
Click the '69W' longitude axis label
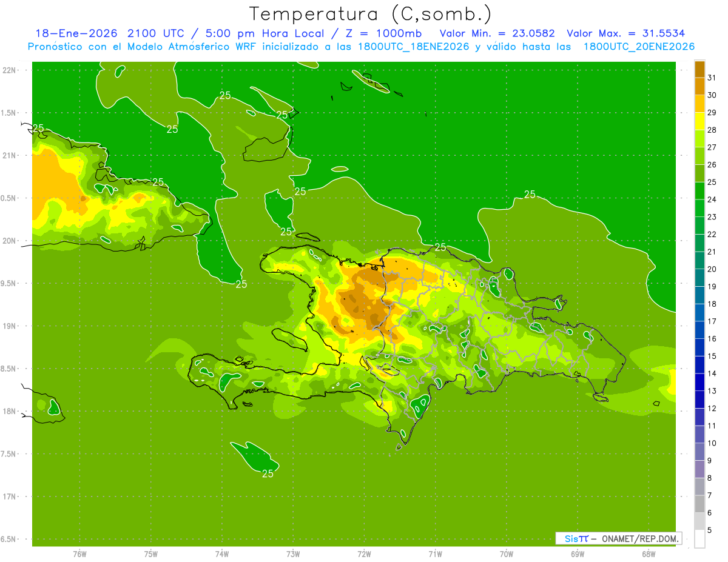[x=578, y=554]
